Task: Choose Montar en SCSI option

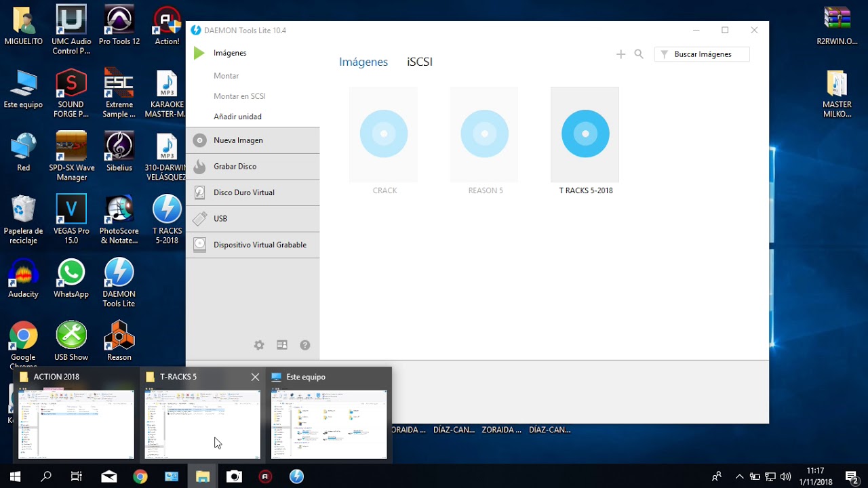Action: click(x=239, y=96)
